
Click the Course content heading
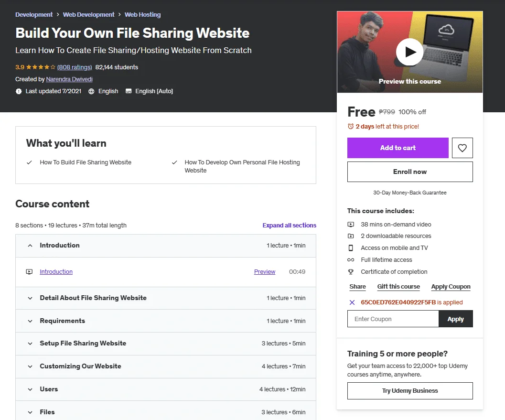click(53, 204)
